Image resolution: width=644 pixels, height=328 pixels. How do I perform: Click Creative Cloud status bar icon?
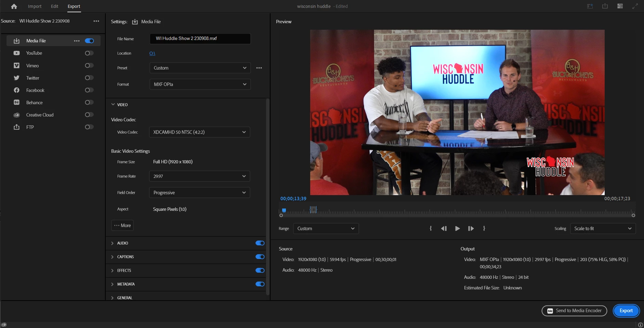pyautogui.click(x=4, y=325)
